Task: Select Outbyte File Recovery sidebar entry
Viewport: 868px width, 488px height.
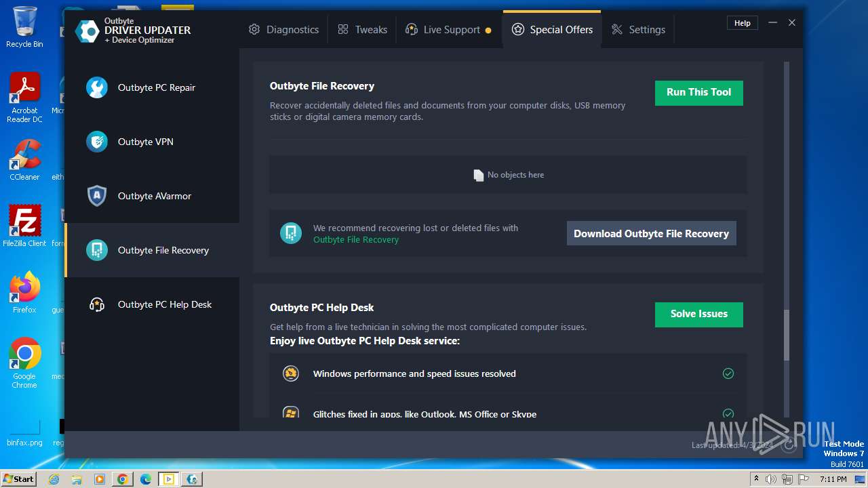Action: pos(152,250)
